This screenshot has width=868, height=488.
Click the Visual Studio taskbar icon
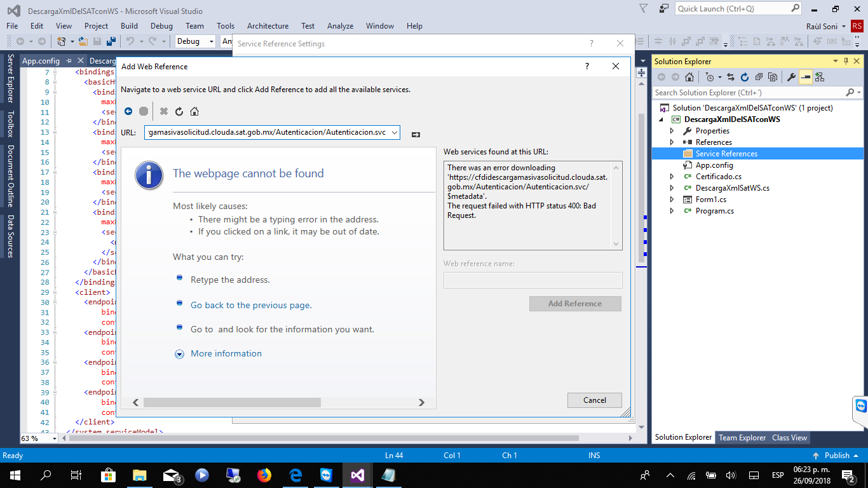[x=357, y=475]
